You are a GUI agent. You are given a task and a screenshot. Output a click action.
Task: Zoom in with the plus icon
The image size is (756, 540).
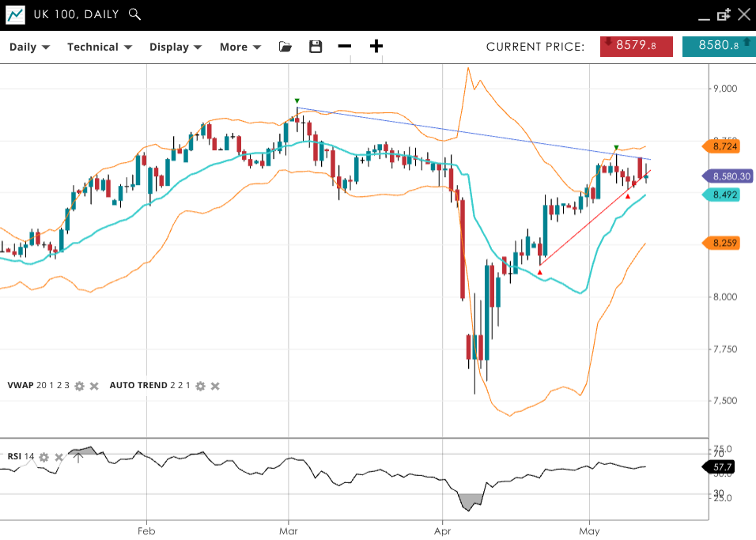click(x=376, y=47)
